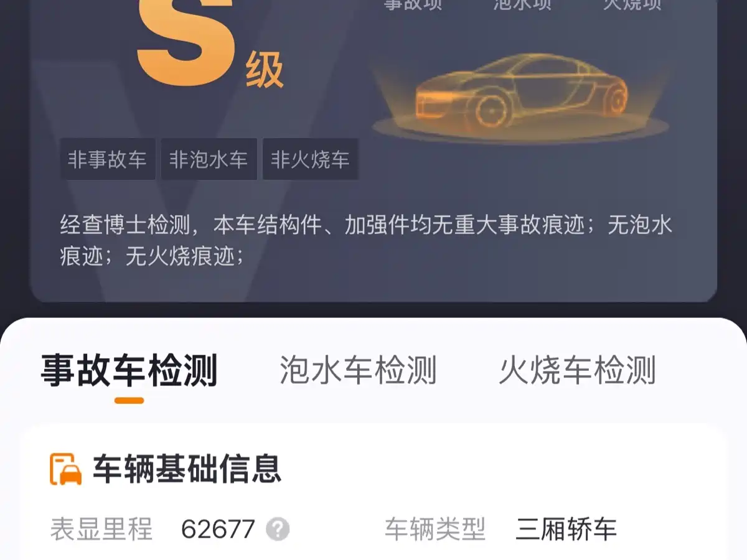Tap the 查博士 inspection summary text

point(366,240)
